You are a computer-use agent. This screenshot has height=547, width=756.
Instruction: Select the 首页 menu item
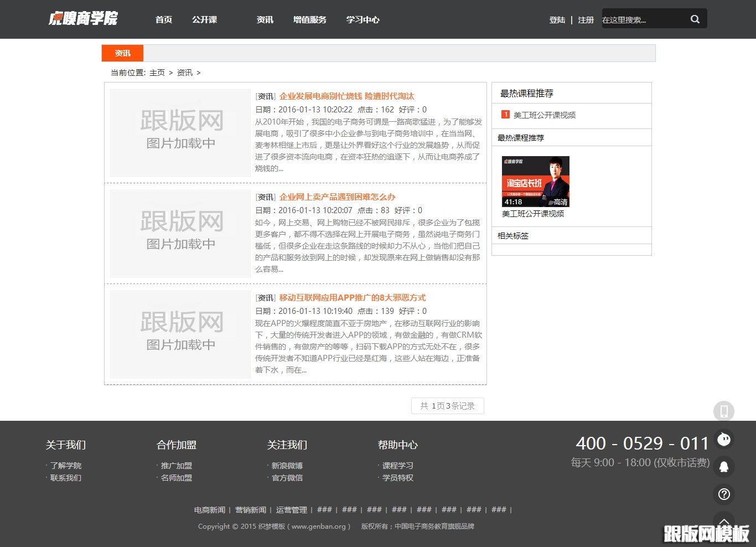(x=163, y=19)
